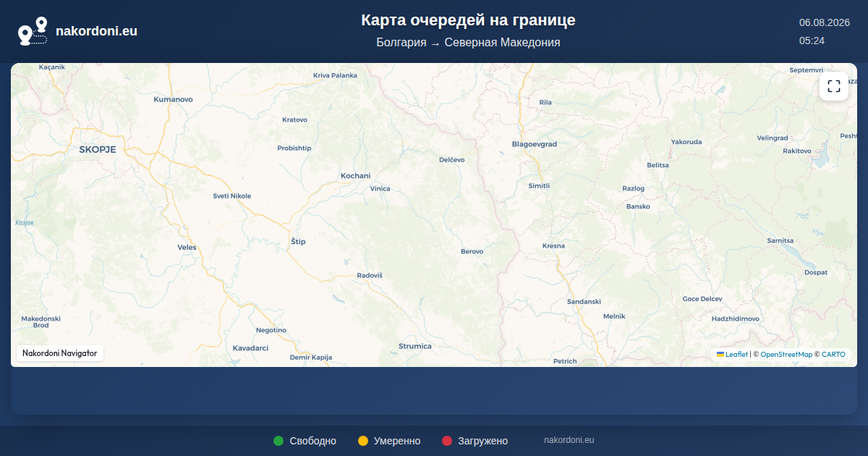
Task: Open the Leaflet attribution link
Action: [736, 355]
